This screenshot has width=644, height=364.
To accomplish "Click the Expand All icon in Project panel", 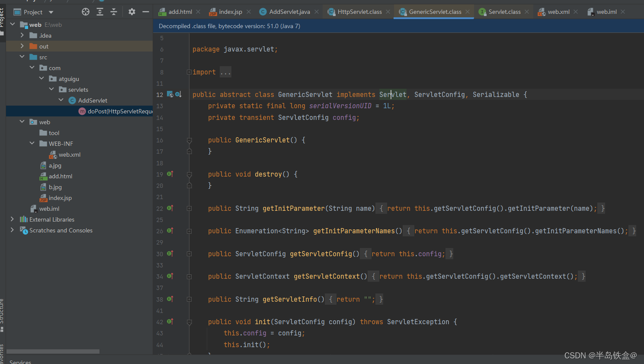I will pyautogui.click(x=100, y=12).
